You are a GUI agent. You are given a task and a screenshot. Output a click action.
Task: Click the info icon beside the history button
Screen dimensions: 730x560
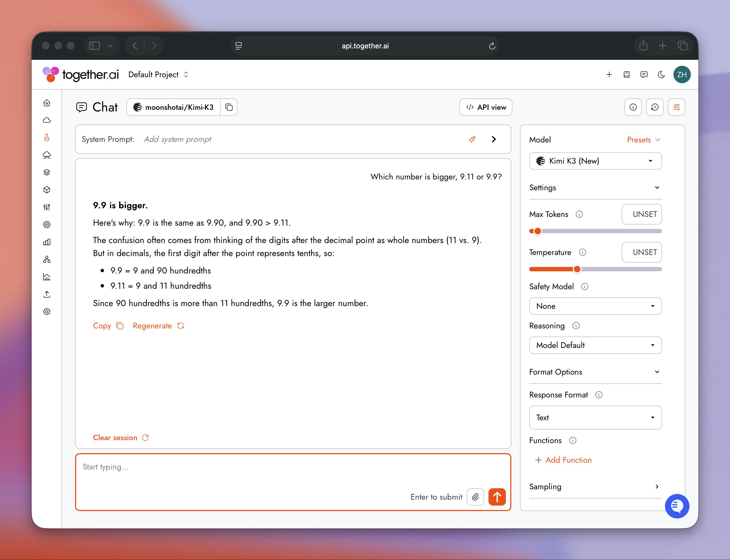(633, 107)
